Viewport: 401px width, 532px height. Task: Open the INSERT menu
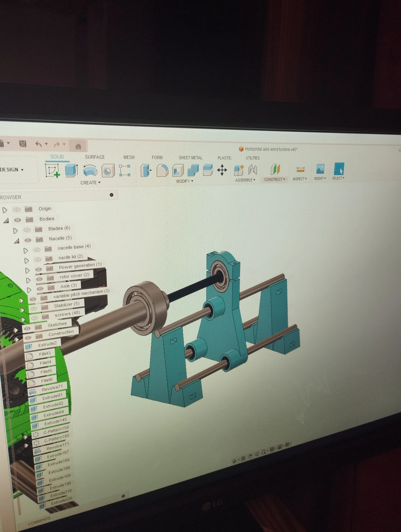320,179
